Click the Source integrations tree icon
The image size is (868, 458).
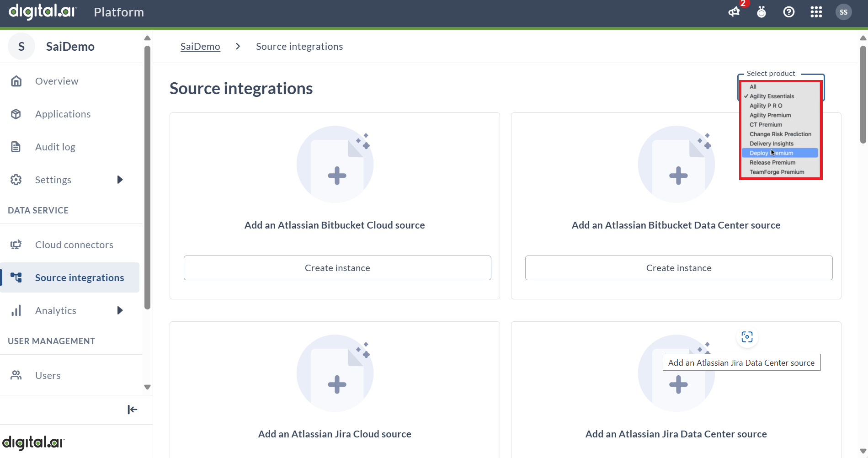coord(16,277)
